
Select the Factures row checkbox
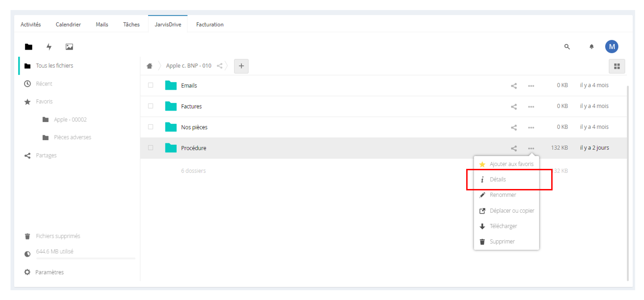(151, 106)
